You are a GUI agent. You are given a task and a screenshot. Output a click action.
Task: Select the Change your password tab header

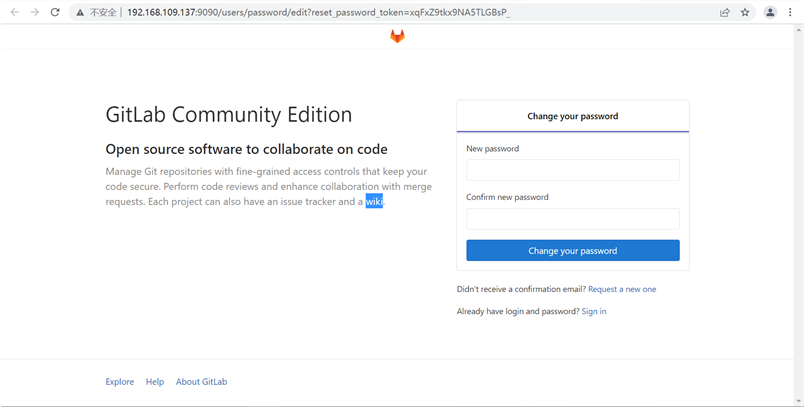(572, 117)
